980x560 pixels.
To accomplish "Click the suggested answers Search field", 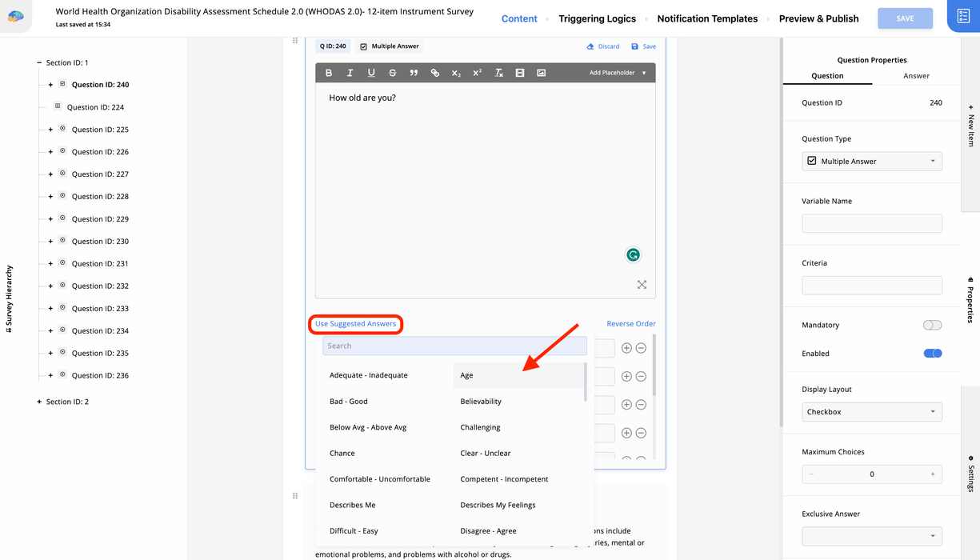I will (454, 346).
